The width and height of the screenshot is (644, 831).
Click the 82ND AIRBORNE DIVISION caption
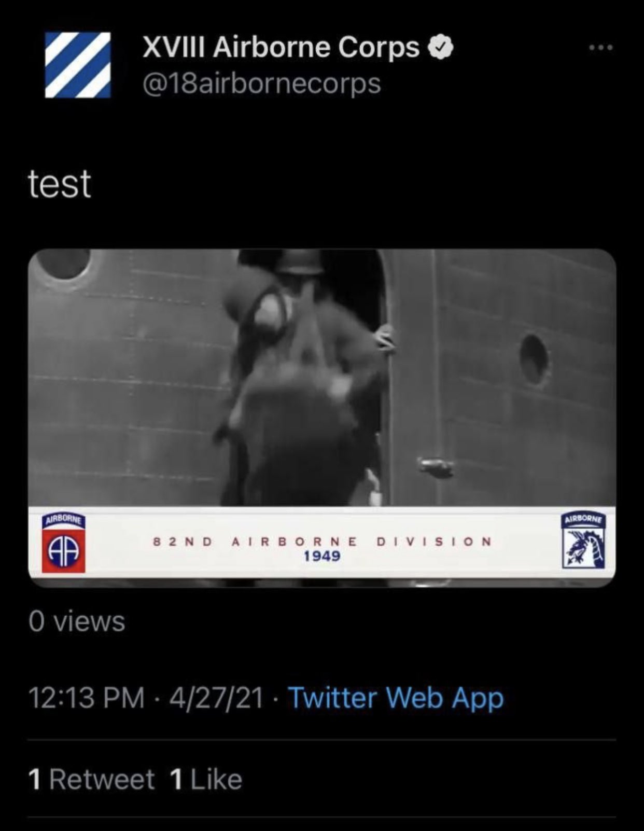[322, 542]
